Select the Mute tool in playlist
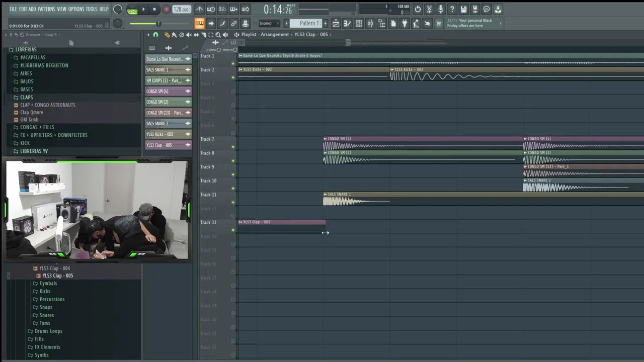Image resolution: width=644 pixels, height=362 pixels. coord(189,35)
